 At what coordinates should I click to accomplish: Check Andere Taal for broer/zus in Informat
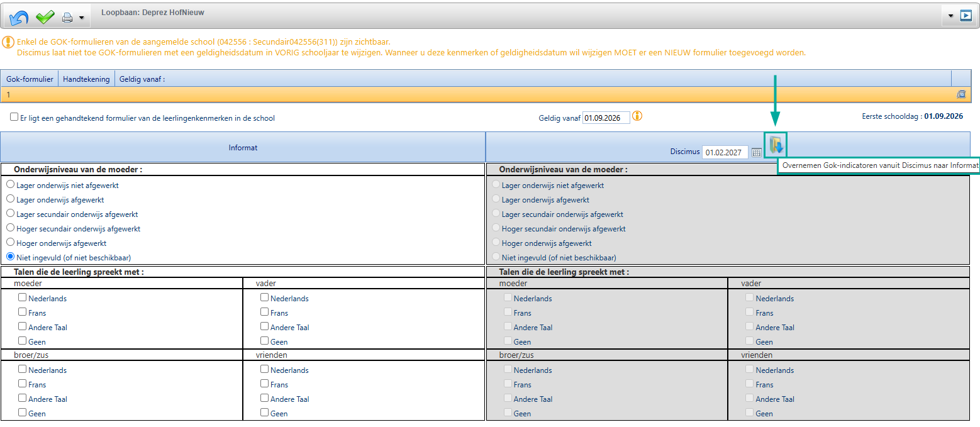point(23,398)
